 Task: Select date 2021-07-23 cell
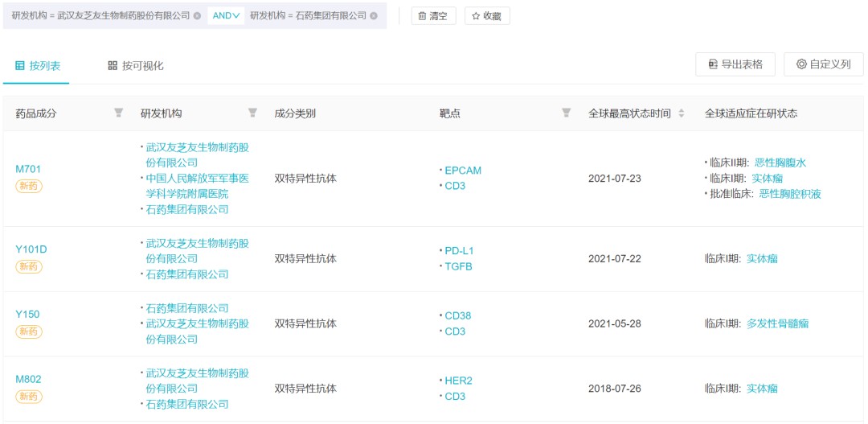[615, 179]
